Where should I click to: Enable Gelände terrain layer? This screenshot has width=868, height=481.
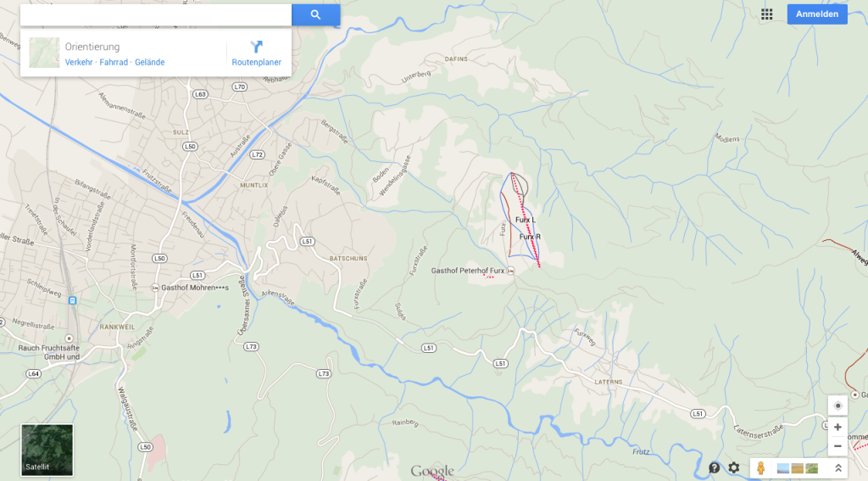coord(149,62)
